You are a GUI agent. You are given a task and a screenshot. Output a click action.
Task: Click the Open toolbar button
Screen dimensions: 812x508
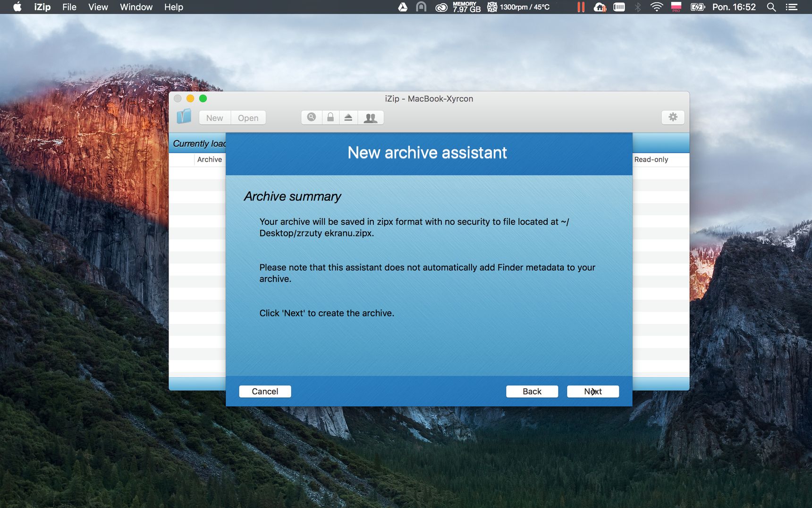point(248,118)
